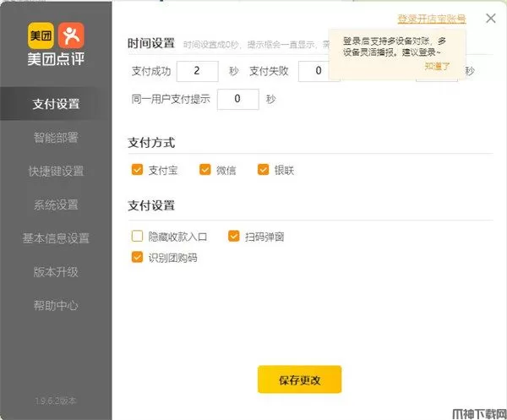The image size is (507, 420).
Task: Enable the 隐藏收款入口 checkbox
Action: tap(138, 237)
